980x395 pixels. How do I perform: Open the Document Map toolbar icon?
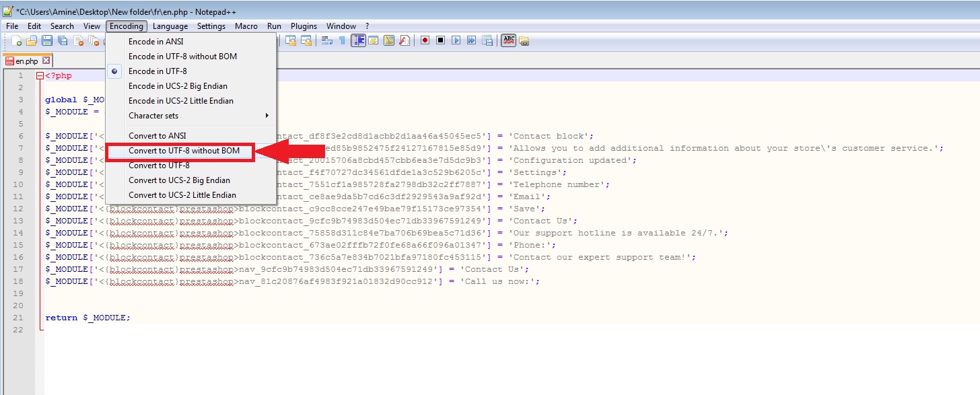pos(389,40)
